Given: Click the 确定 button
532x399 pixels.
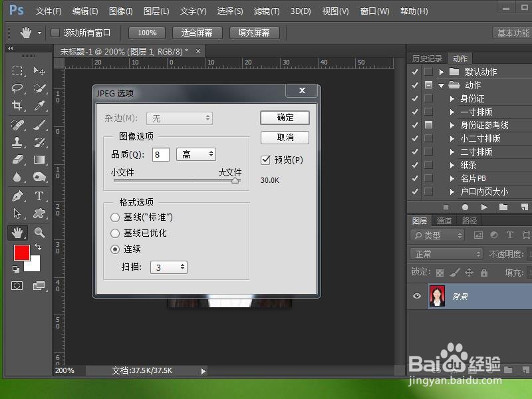Looking at the screenshot, I should coord(285,118).
